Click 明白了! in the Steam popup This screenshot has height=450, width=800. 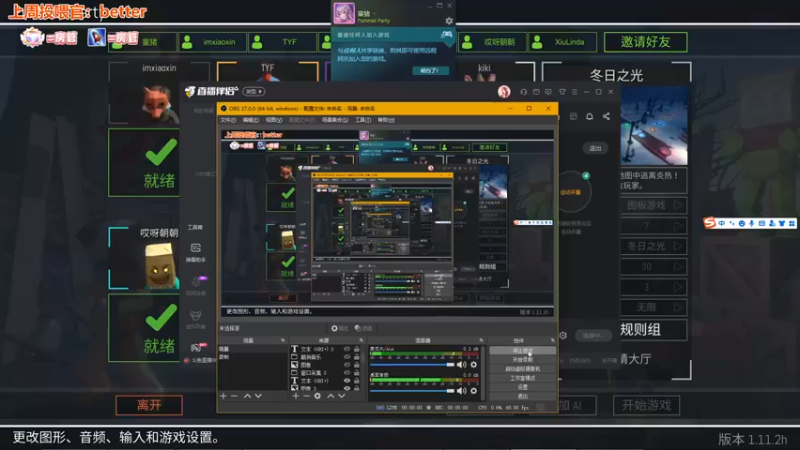click(430, 70)
